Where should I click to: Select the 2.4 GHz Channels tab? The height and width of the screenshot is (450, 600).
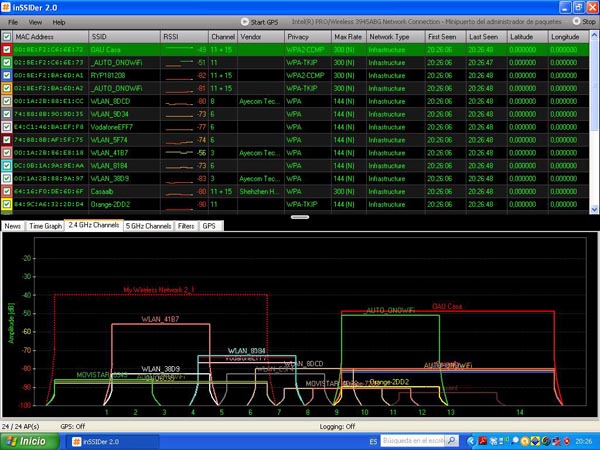pyautogui.click(x=94, y=225)
